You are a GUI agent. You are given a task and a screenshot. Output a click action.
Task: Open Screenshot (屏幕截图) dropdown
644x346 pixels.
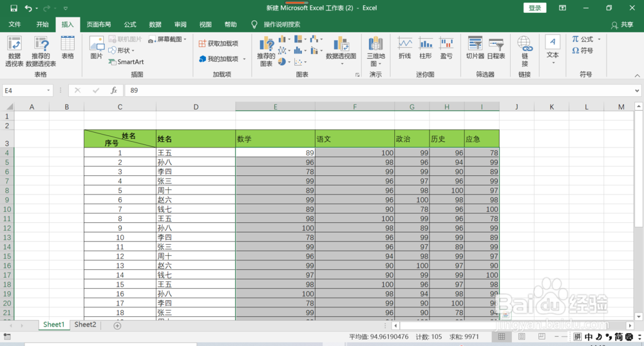(167, 39)
